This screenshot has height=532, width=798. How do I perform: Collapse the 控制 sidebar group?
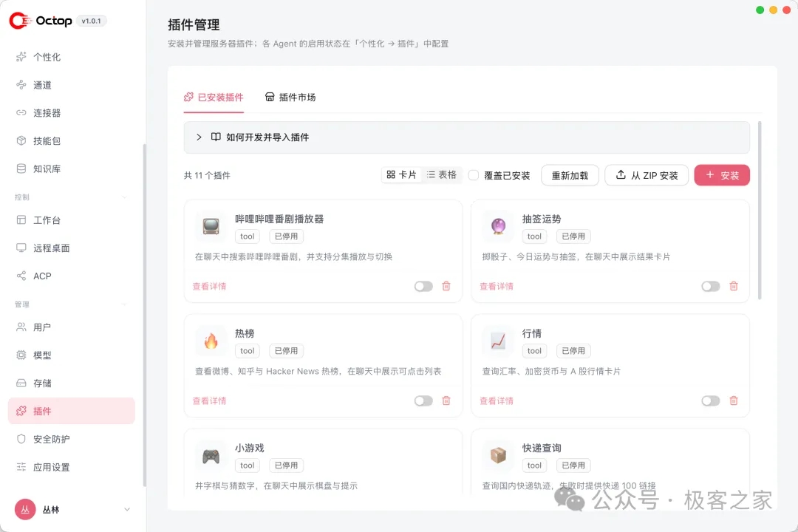(125, 197)
